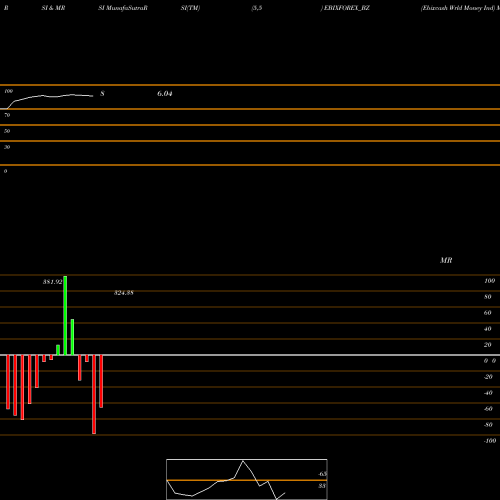
Task: Click the '70' level label on RSI panel
Action: [x=7, y=115]
